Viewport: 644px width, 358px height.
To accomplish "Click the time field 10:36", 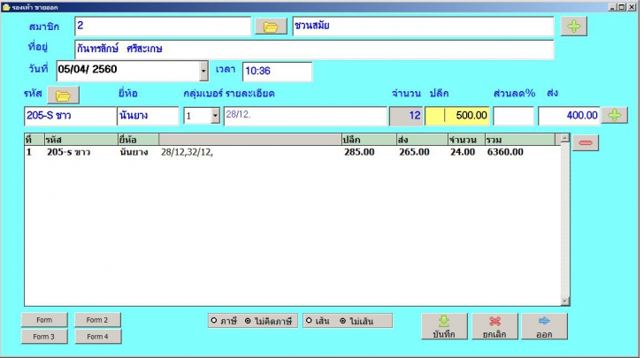I will pos(277,72).
